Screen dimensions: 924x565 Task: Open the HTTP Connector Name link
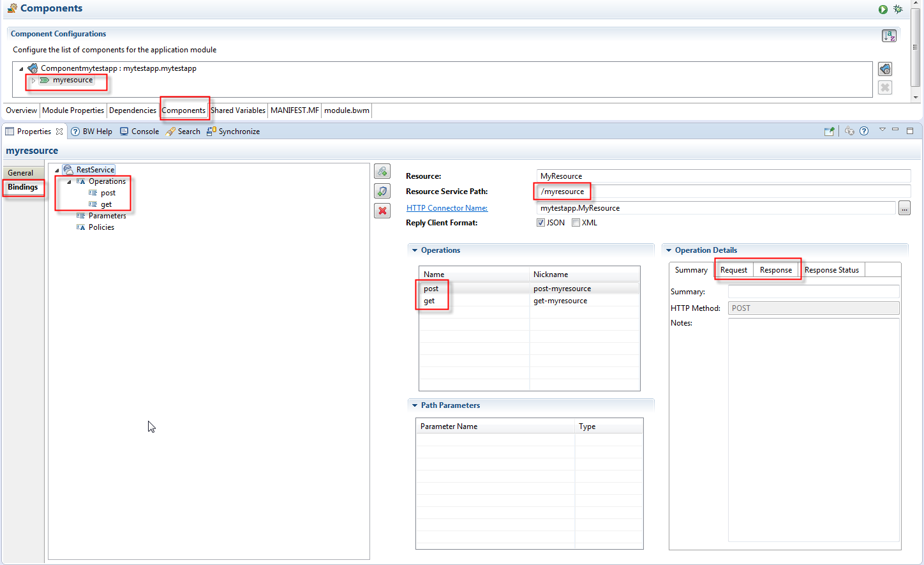click(447, 208)
